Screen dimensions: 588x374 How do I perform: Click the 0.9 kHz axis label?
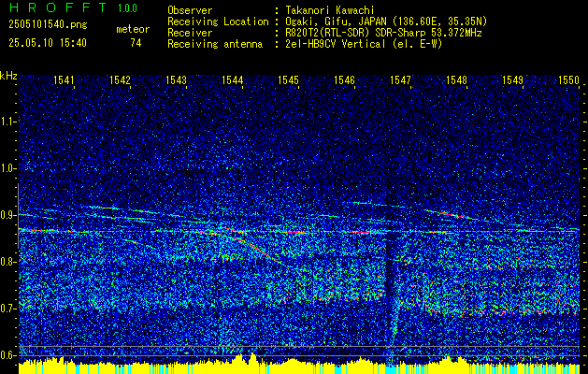click(x=7, y=215)
